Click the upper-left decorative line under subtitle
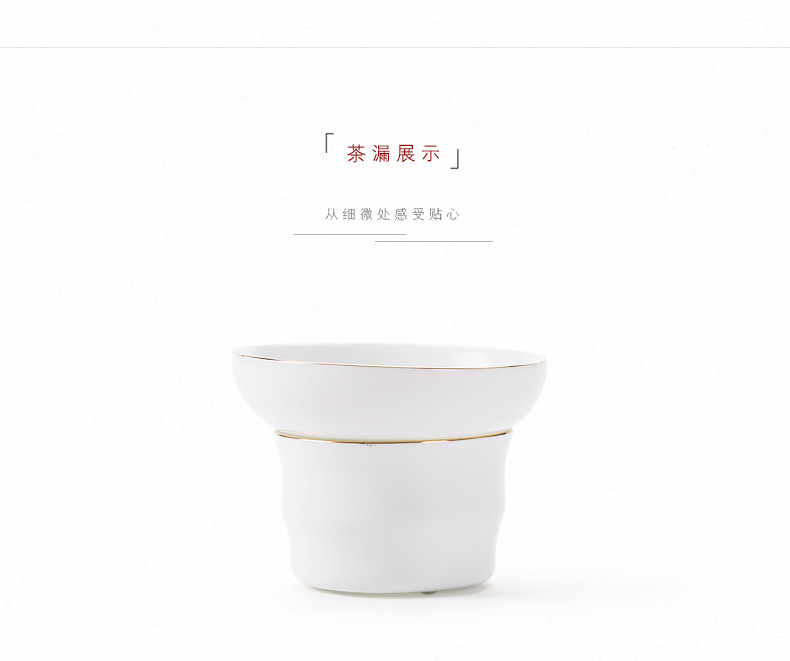The image size is (790, 661). pos(349,234)
